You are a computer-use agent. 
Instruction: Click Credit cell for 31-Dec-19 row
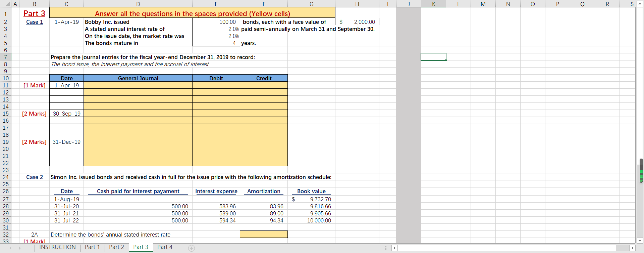coord(264,142)
